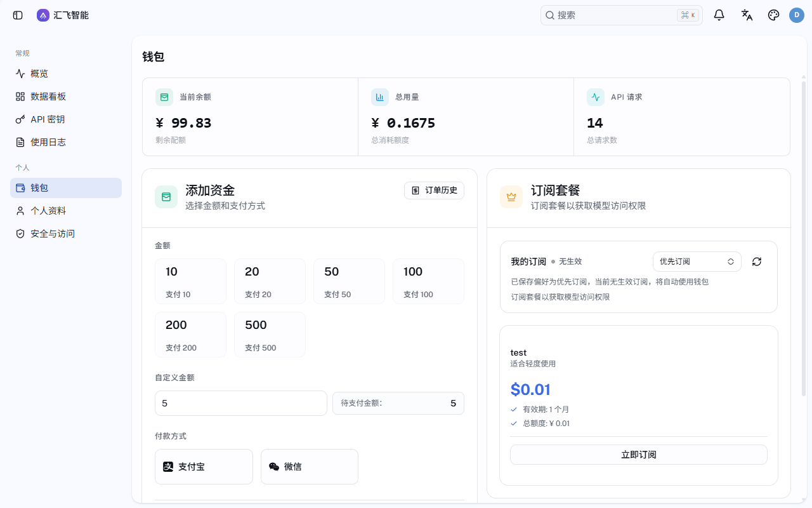This screenshot has width=812, height=508.
Task: Refresh my subscription with the reload icon
Action: click(x=757, y=262)
